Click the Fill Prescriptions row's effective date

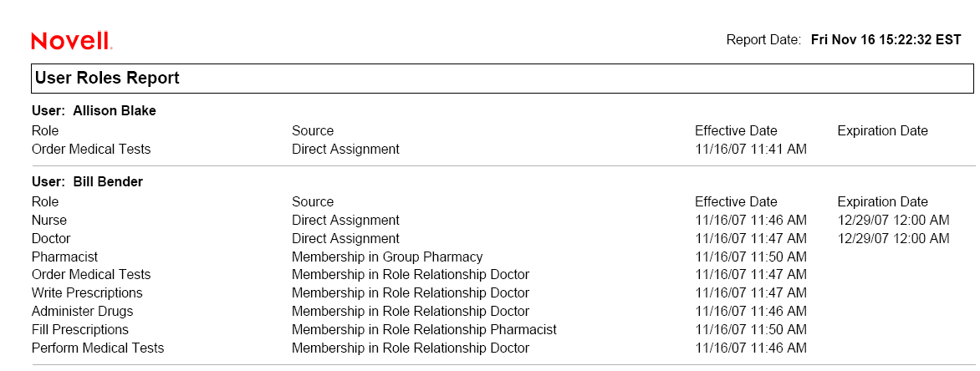750,329
